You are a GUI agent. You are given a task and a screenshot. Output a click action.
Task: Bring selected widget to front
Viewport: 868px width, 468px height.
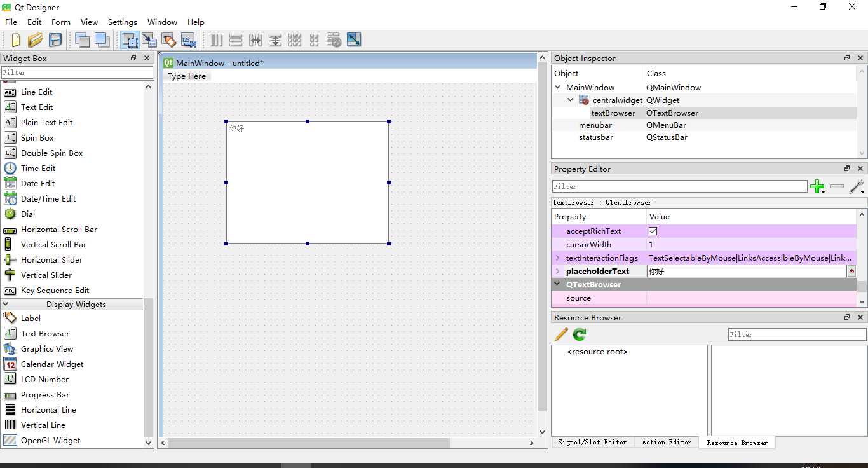pos(102,40)
